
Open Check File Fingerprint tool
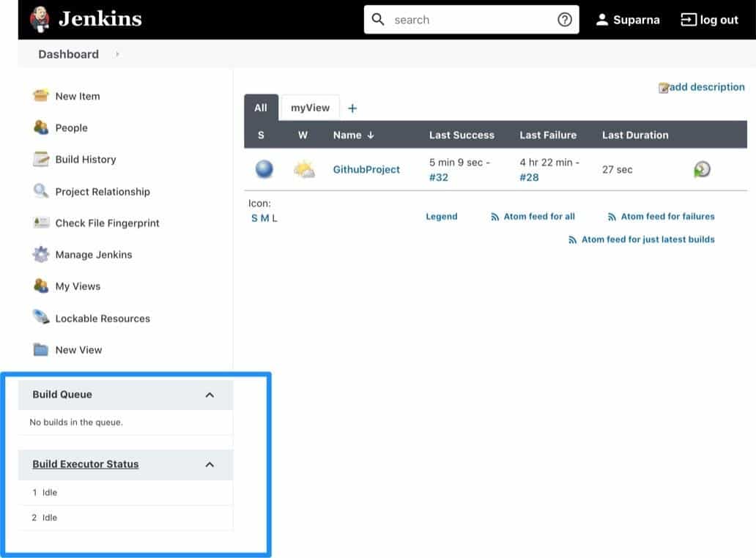tap(42, 223)
